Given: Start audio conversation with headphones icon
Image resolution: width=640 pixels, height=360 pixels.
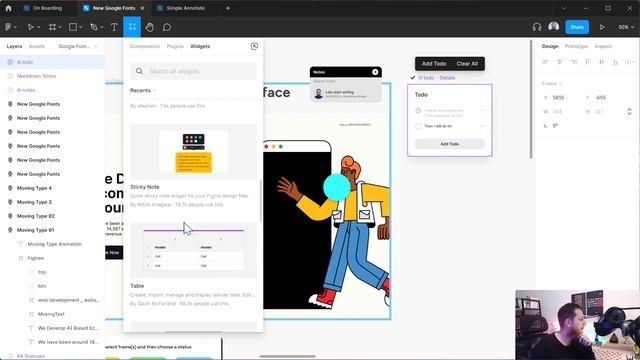Looking at the screenshot, I should [537, 27].
